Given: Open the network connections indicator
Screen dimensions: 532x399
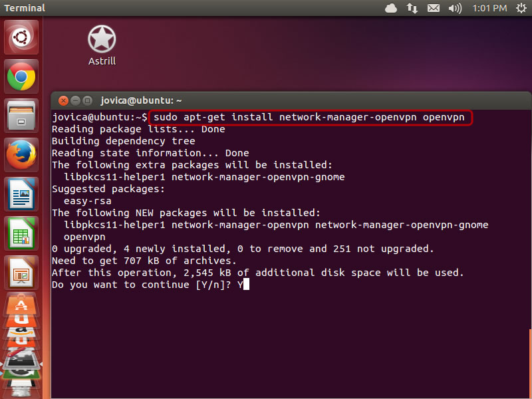Looking at the screenshot, I should 412,8.
